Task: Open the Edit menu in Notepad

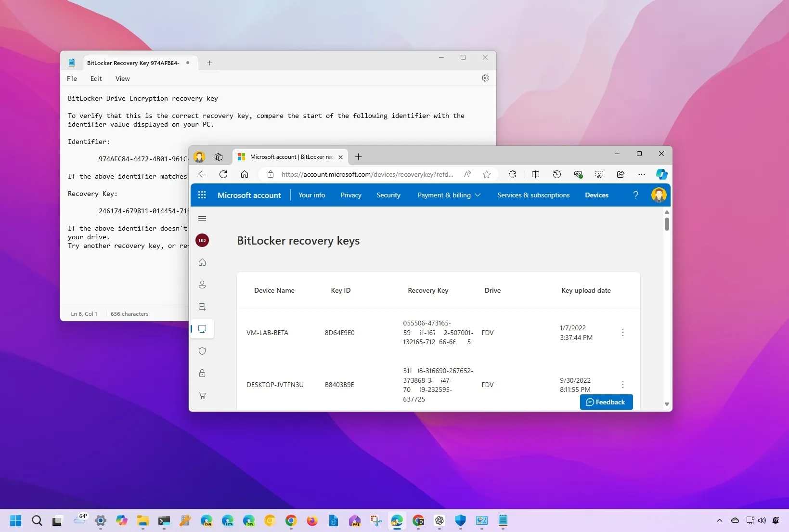Action: (96, 78)
